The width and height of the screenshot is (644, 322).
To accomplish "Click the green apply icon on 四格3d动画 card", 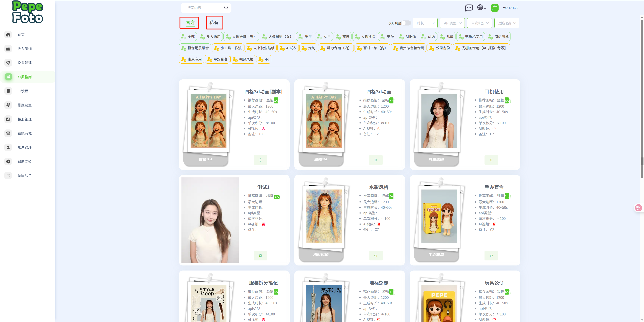I will (x=376, y=160).
